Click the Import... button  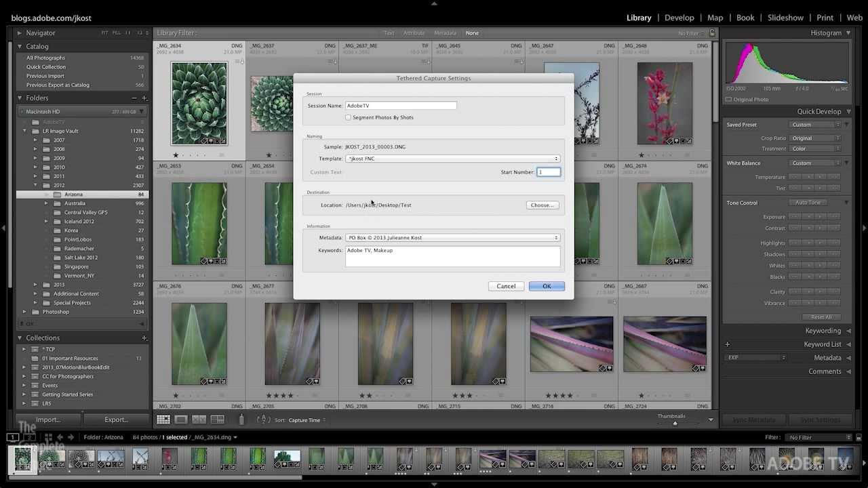(48, 420)
